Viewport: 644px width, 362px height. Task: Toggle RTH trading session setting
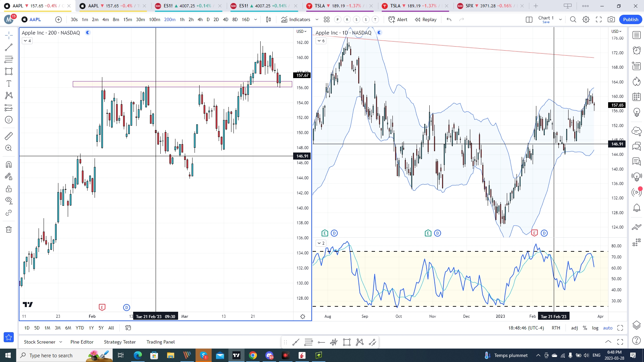pos(556,328)
